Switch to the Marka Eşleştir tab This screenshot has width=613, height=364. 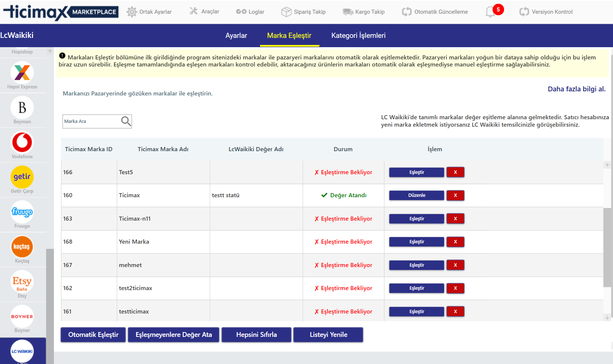pos(289,36)
